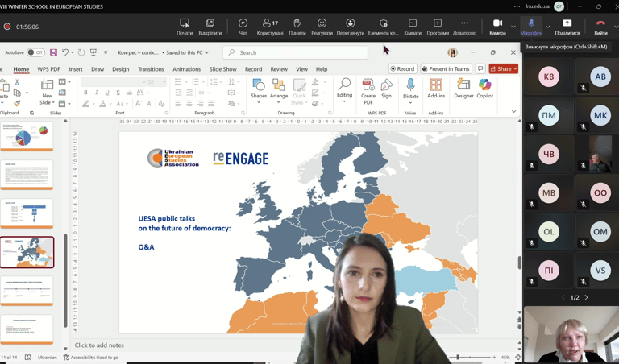Viewport: 619px width, 364px height.
Task: Leave the meeting with Вийти button
Action: (600, 27)
